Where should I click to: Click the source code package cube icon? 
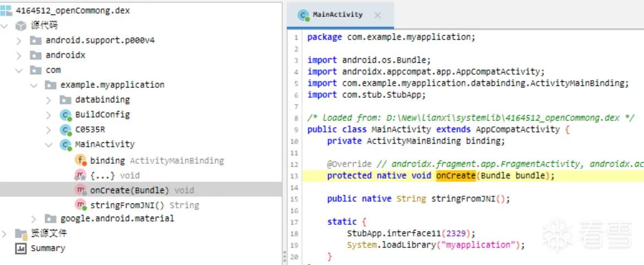[x=20, y=26]
